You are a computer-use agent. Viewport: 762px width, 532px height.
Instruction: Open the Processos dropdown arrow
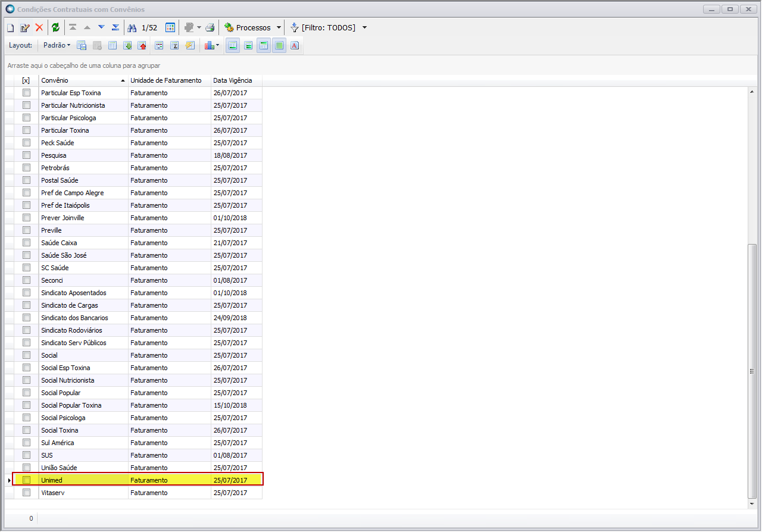pyautogui.click(x=279, y=27)
